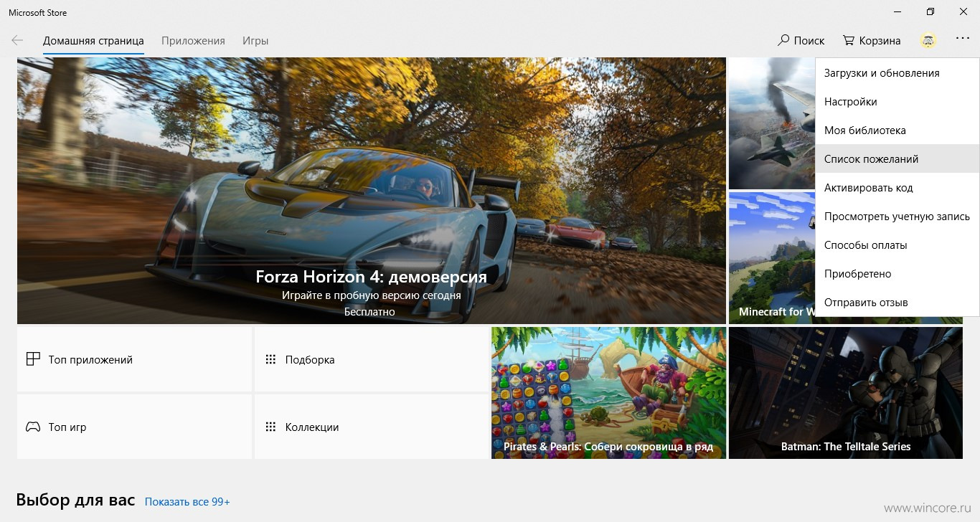This screenshot has height=522, width=980.
Task: Open the Игры tab
Action: 255,41
